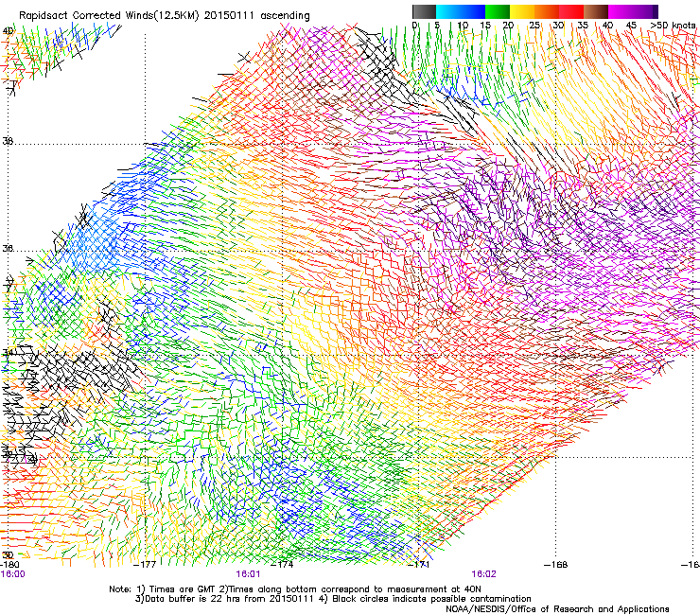Select the cyan-blue 5-15 knots legend segment

461,11
